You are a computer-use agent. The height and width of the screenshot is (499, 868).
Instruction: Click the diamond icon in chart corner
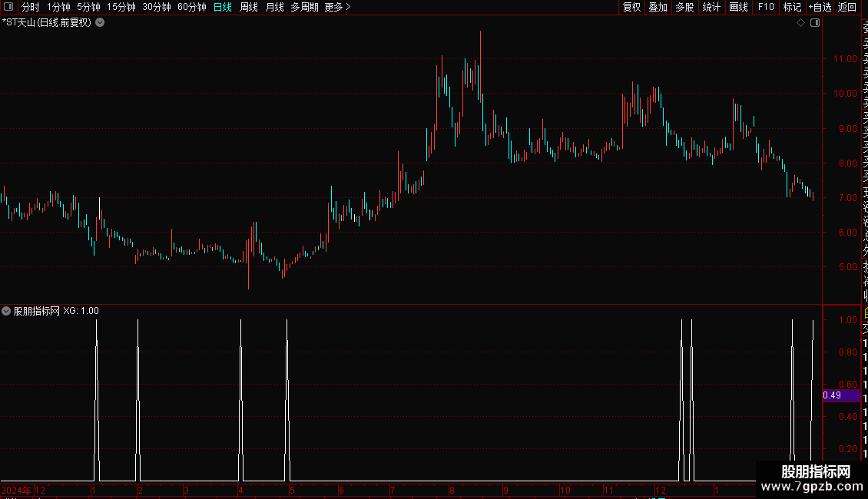tap(800, 23)
